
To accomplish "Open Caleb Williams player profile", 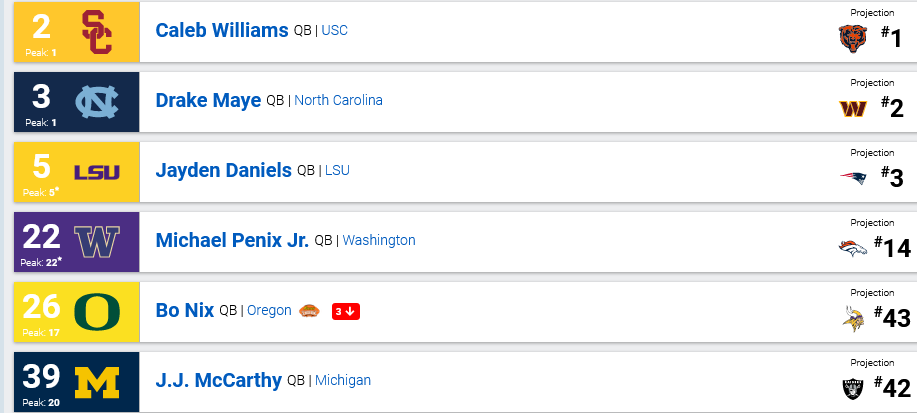I will pyautogui.click(x=221, y=30).
